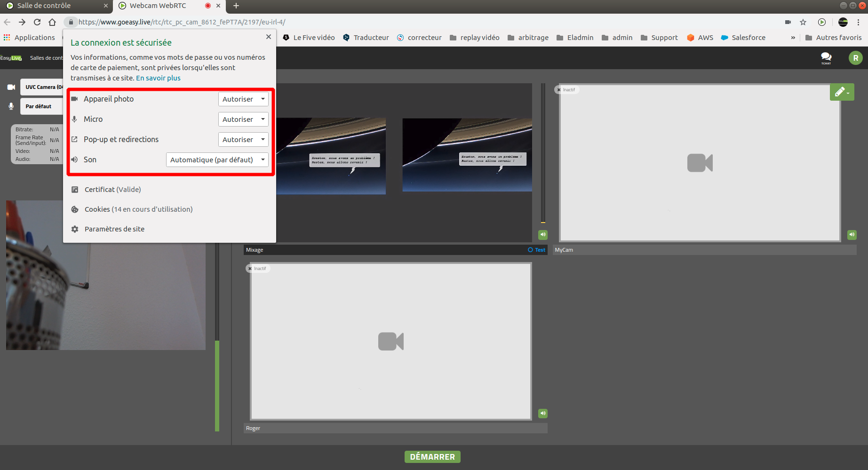Open the Par défaut microphone dropdown
The image size is (868, 470).
[41, 106]
